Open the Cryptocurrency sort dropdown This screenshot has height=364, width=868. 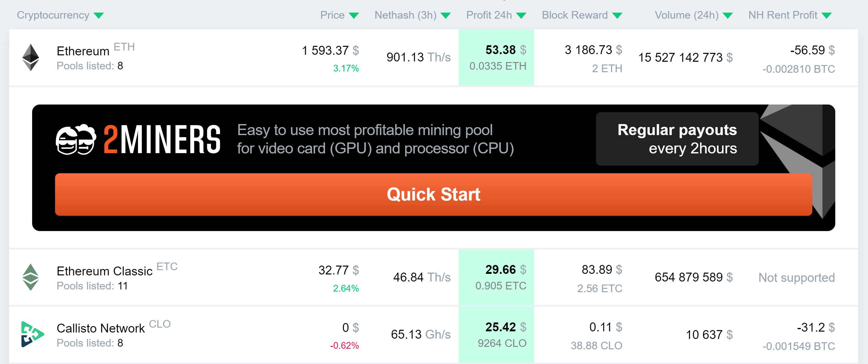[99, 15]
